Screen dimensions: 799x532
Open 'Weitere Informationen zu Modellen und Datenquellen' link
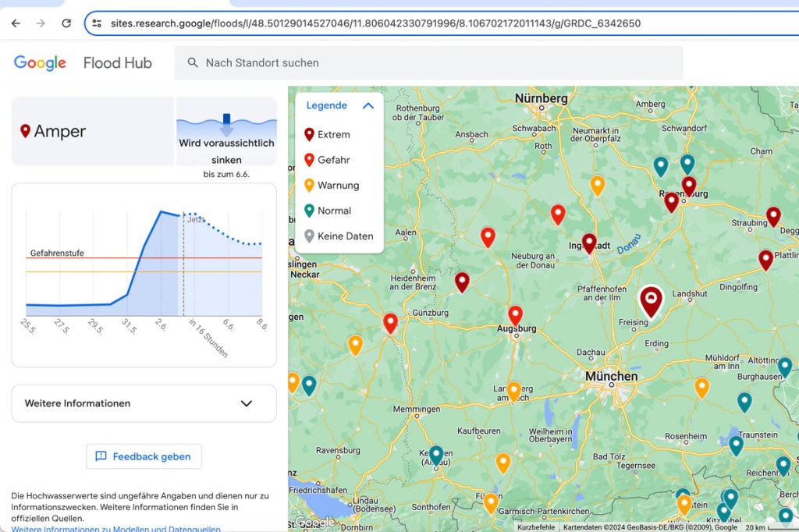coord(116,528)
